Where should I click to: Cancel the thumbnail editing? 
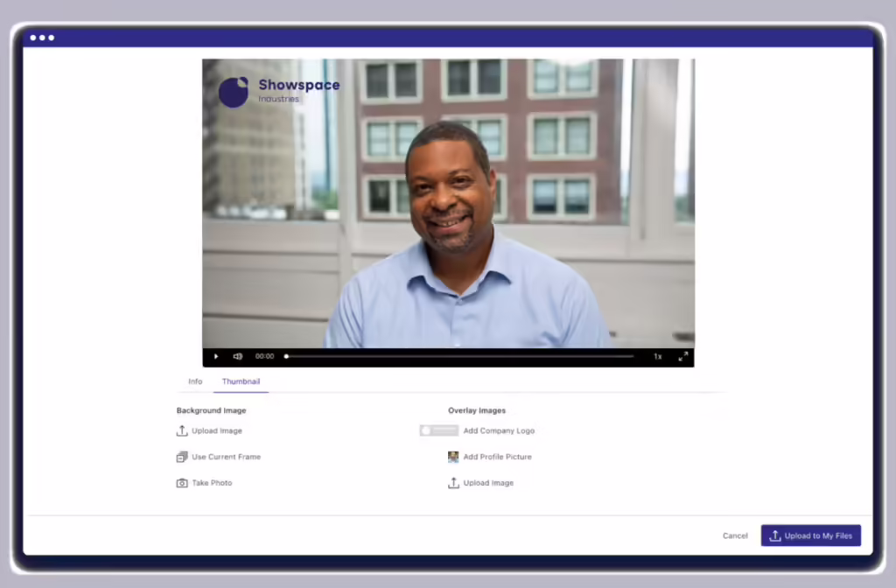pos(735,535)
